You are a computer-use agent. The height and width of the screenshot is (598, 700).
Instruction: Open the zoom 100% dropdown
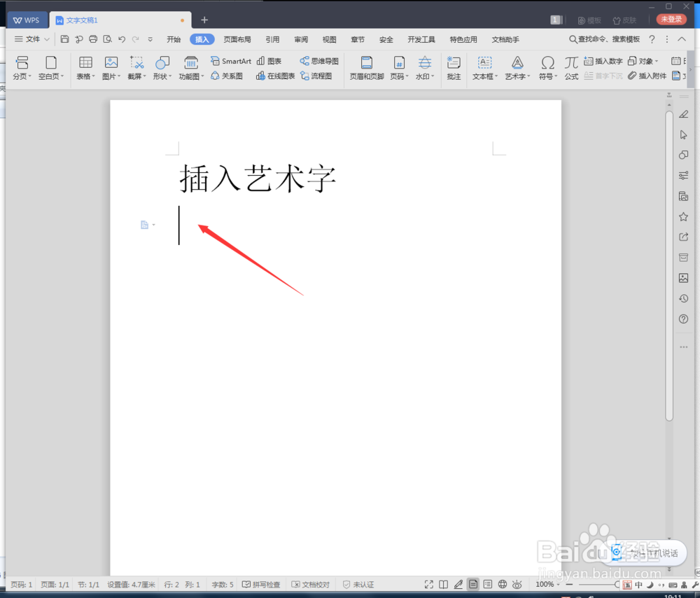click(x=547, y=584)
